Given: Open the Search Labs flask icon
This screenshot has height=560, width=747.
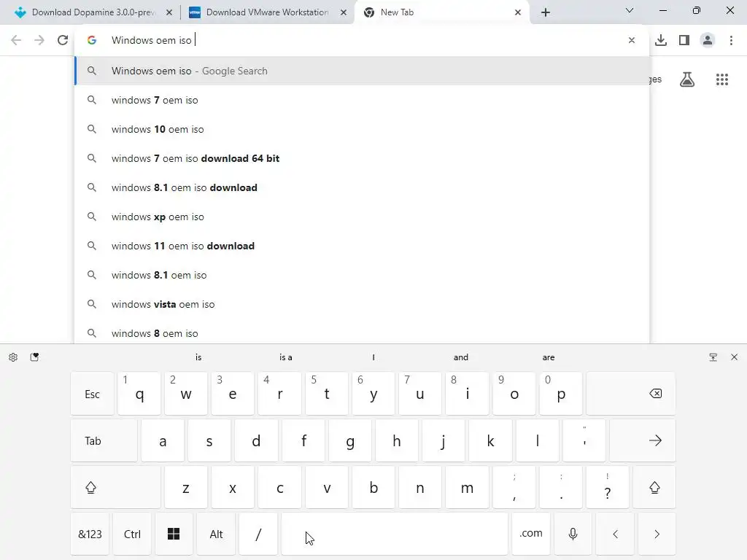Looking at the screenshot, I should point(687,79).
